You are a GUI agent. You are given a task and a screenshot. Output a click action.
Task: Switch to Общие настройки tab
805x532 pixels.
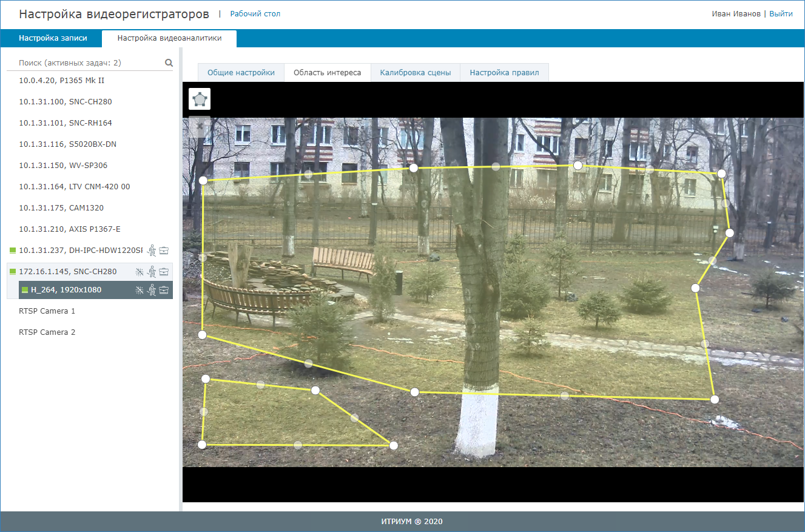point(241,72)
